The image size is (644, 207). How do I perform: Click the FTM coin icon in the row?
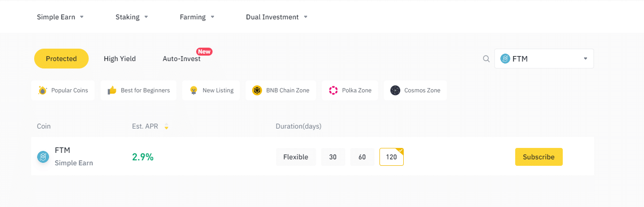[x=43, y=156]
